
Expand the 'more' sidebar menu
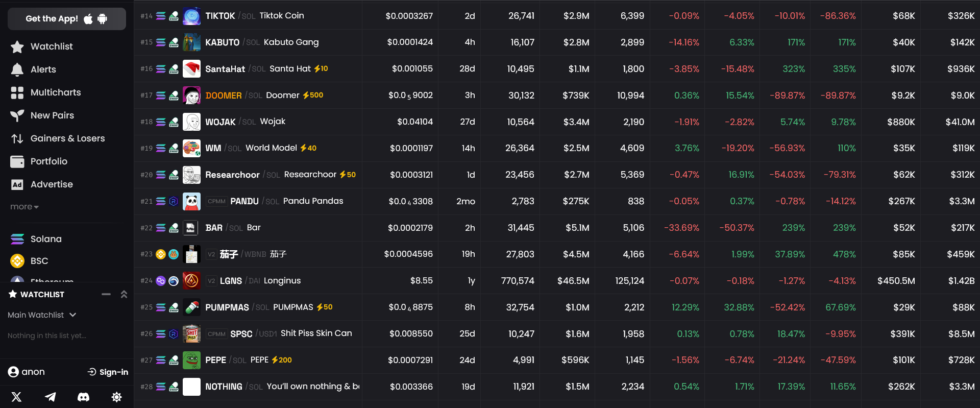tap(24, 207)
